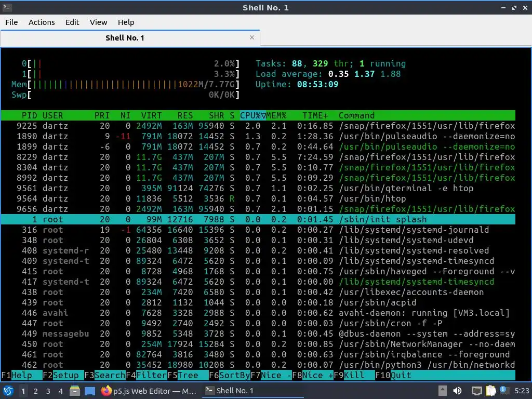Viewport: 532px width, 399px height.
Task: Click the Mem usage meter bar
Action: tap(125, 84)
